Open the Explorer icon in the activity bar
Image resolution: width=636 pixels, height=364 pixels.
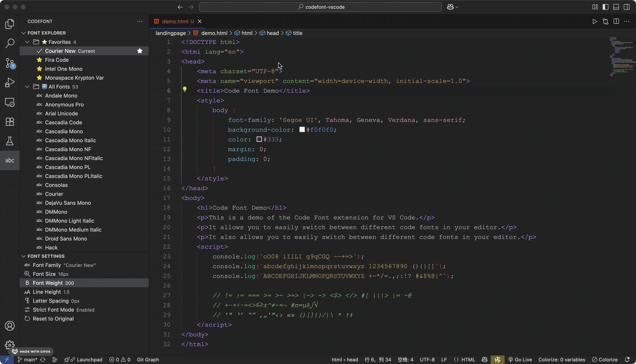[x=10, y=24]
